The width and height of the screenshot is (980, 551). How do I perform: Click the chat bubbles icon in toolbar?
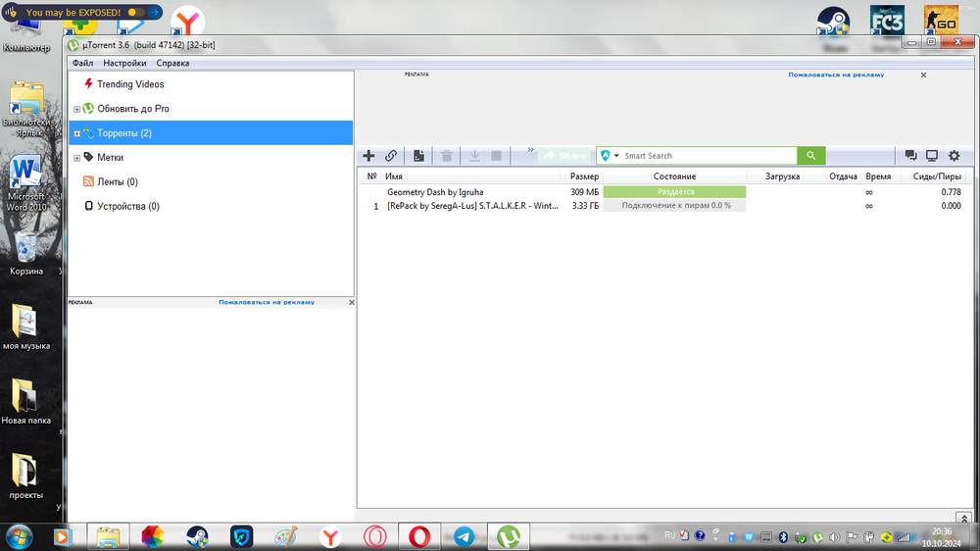(910, 156)
